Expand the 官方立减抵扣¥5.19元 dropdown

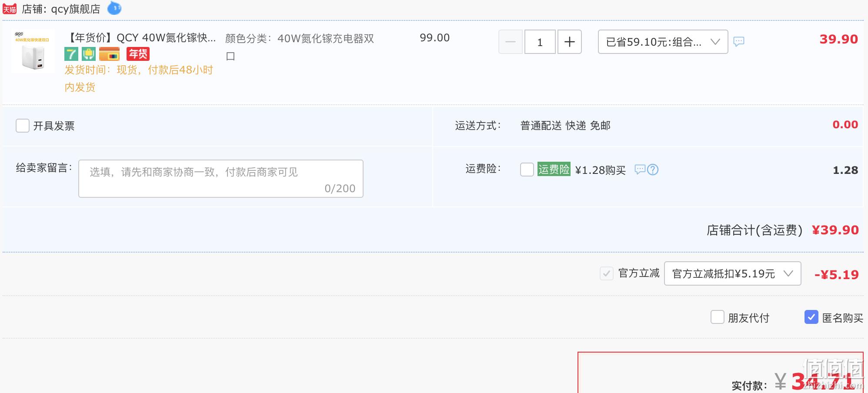[x=733, y=273]
